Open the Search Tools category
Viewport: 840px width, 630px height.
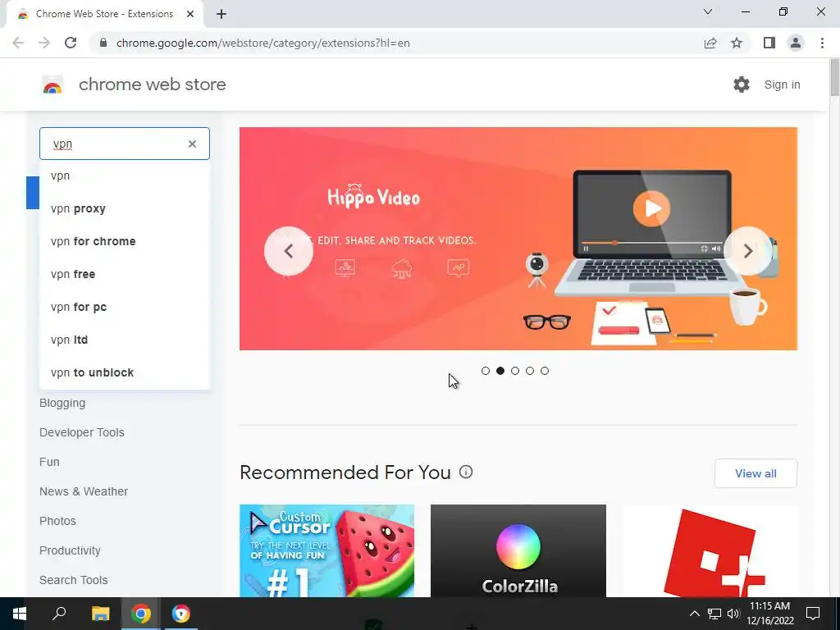click(x=73, y=580)
